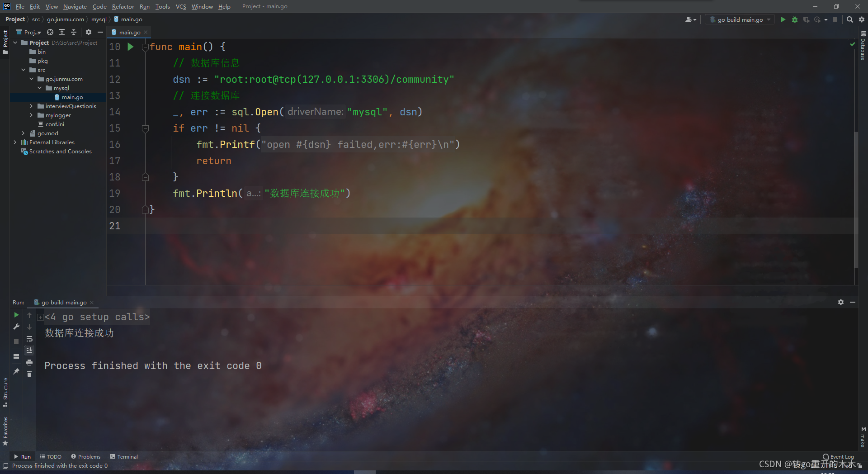Select Opened File target icon in Project panel
This screenshot has height=474, width=868.
50,32
